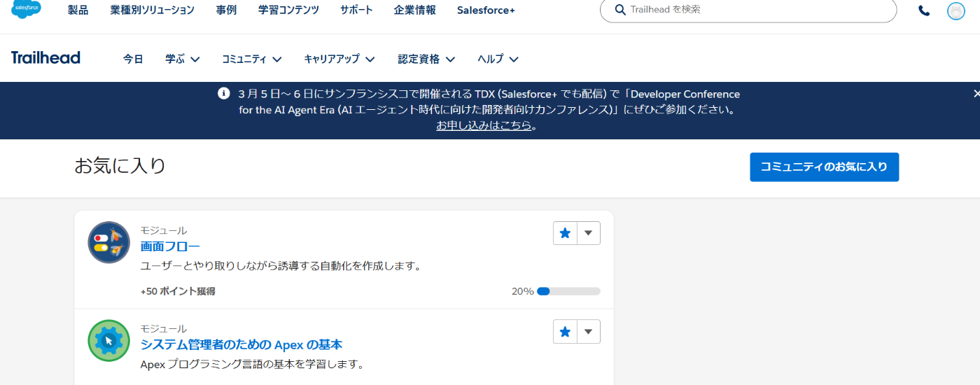This screenshot has width=980, height=385.
Task: Open the 企業情報 menu
Action: (415, 10)
